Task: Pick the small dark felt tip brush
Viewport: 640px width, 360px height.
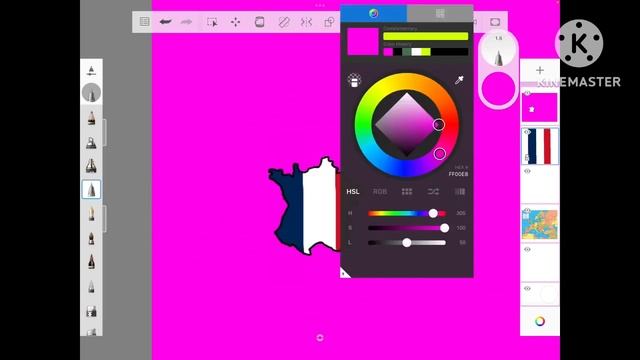Action: coord(91,238)
